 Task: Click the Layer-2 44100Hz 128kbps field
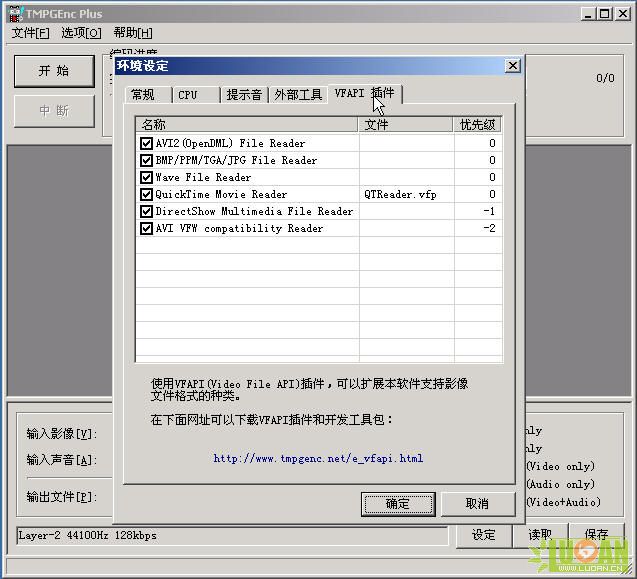(232, 536)
